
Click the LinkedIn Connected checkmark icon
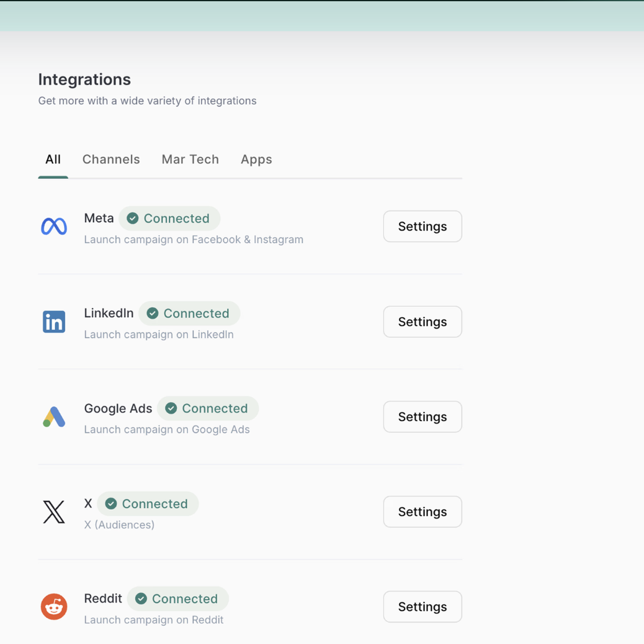(x=152, y=313)
